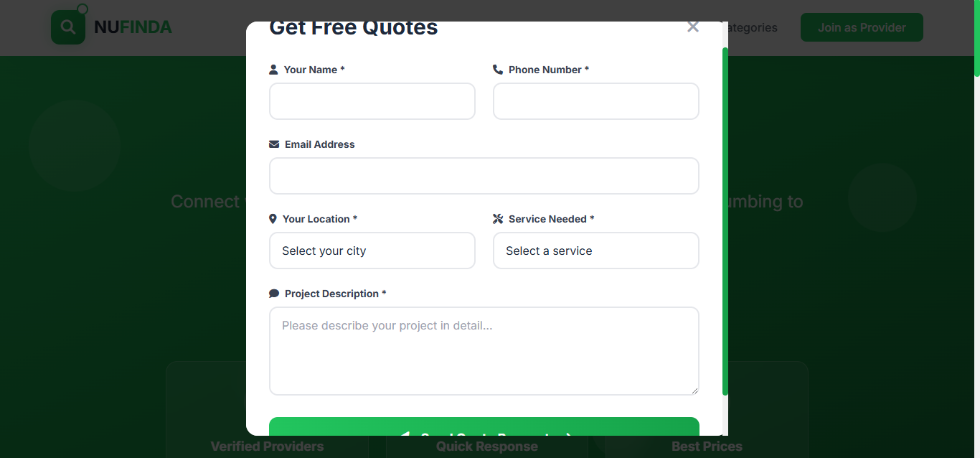Close the Get Free Quotes dialog
This screenshot has width=980, height=458.
[x=692, y=27]
